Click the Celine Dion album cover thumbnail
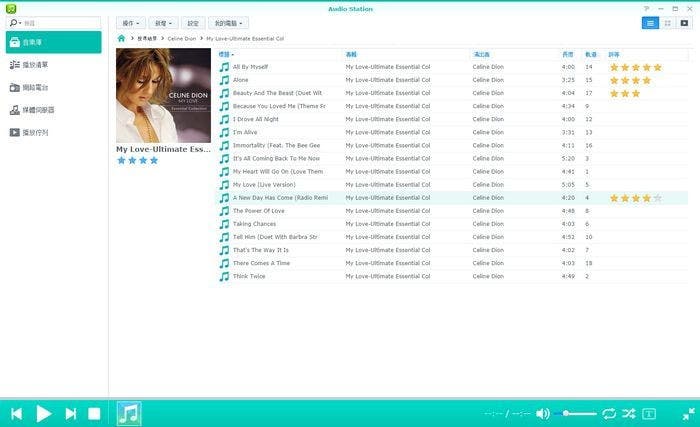The height and width of the screenshot is (427, 700). [x=163, y=95]
